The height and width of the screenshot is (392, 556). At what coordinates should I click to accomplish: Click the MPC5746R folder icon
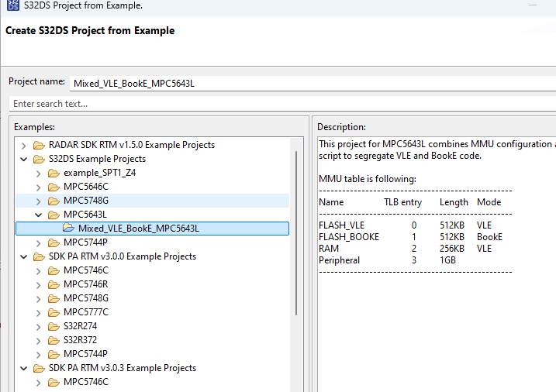54,284
